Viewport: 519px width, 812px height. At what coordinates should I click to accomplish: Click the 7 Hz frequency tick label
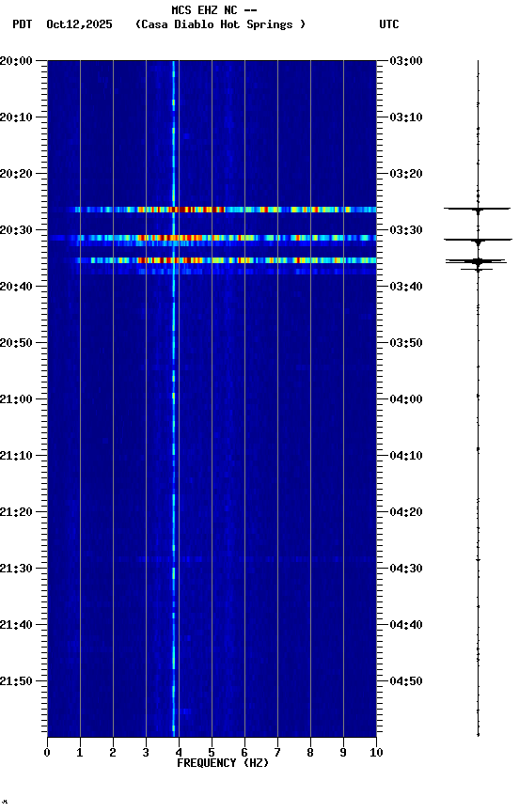tap(277, 753)
